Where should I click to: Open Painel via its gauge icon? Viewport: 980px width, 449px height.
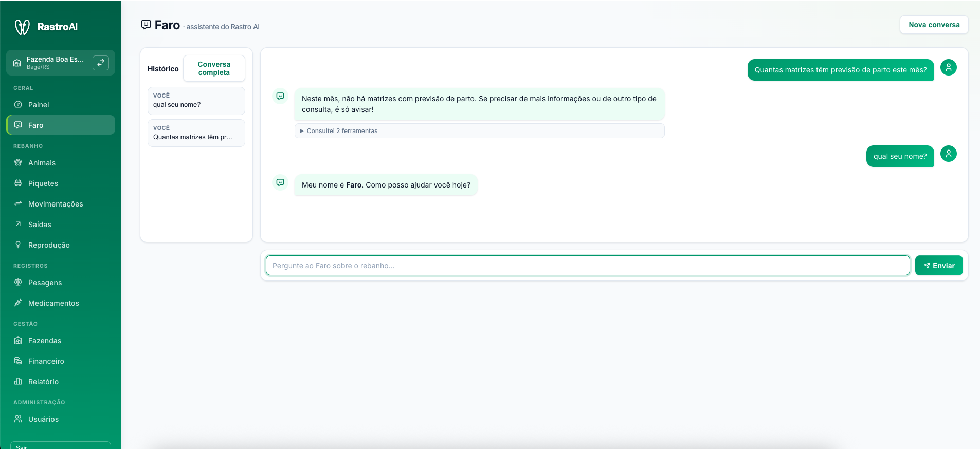point(18,104)
